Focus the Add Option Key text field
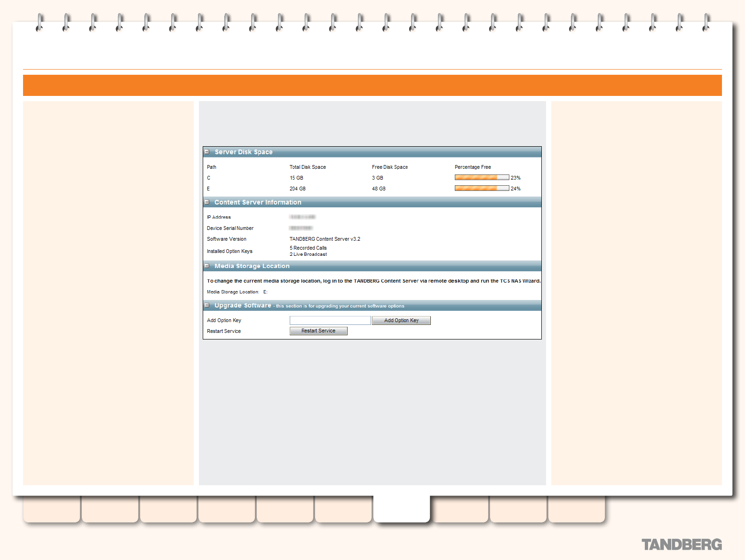Image resolution: width=745 pixels, height=560 pixels. coord(330,320)
